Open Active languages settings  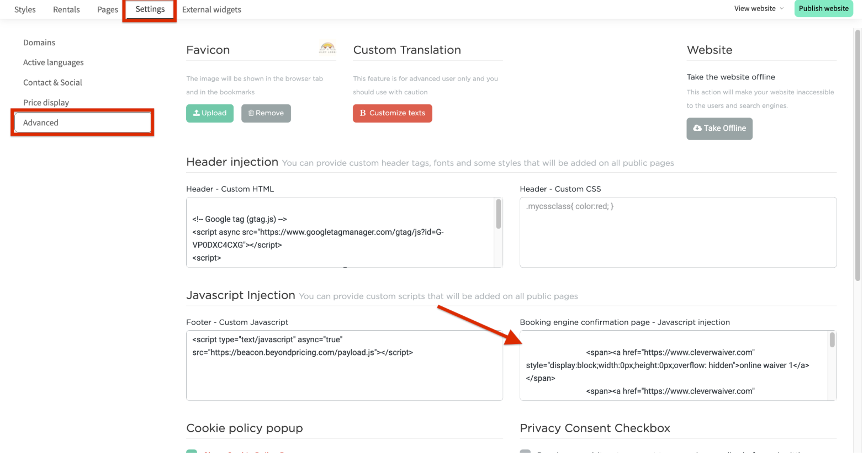pyautogui.click(x=54, y=62)
